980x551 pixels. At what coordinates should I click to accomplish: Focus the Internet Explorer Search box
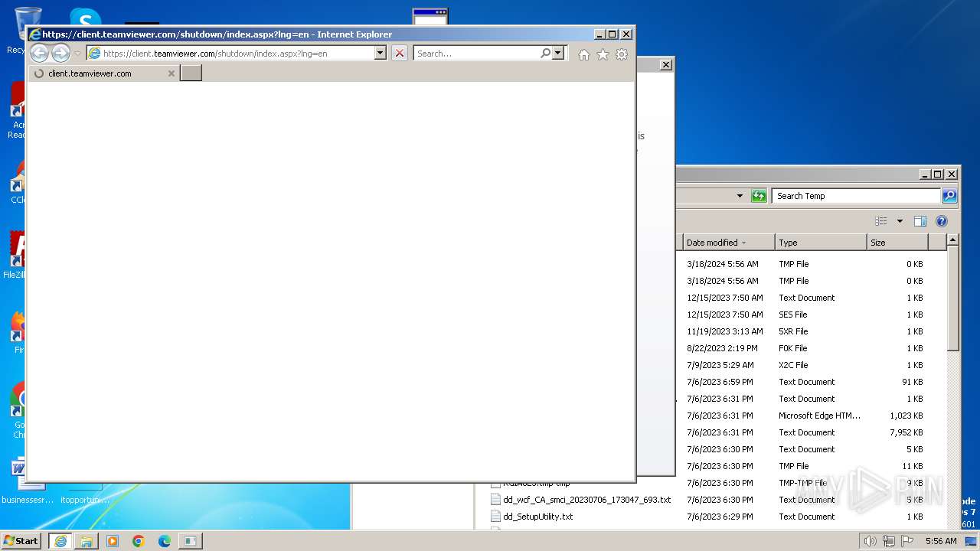(477, 54)
